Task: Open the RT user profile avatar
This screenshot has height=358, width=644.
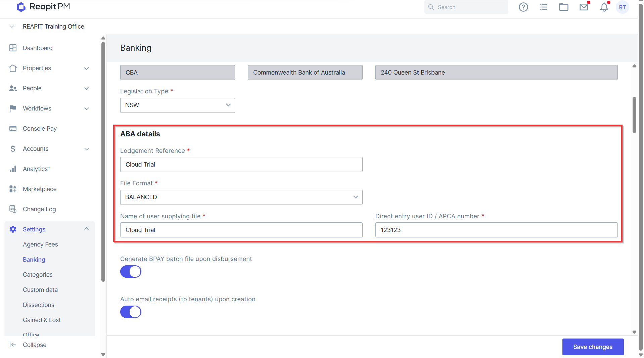Action: click(x=622, y=7)
